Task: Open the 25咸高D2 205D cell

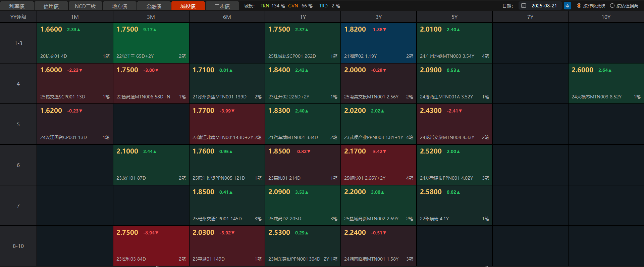Action: (303, 205)
